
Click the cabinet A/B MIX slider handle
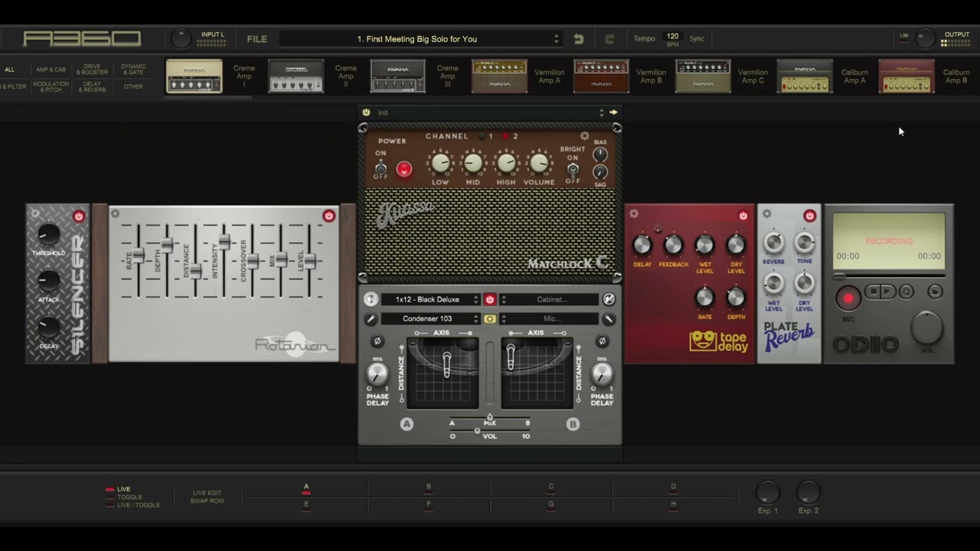[490, 417]
